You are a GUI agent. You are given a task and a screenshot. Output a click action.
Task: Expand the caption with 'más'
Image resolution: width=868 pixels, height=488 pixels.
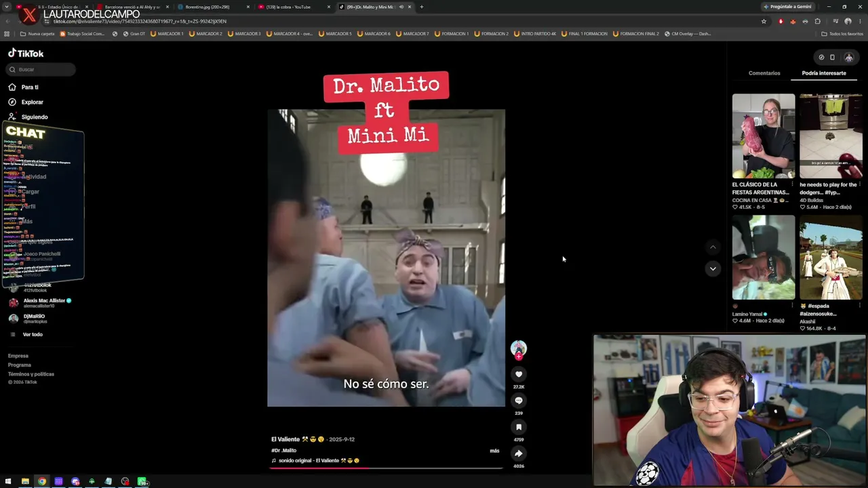click(x=494, y=451)
